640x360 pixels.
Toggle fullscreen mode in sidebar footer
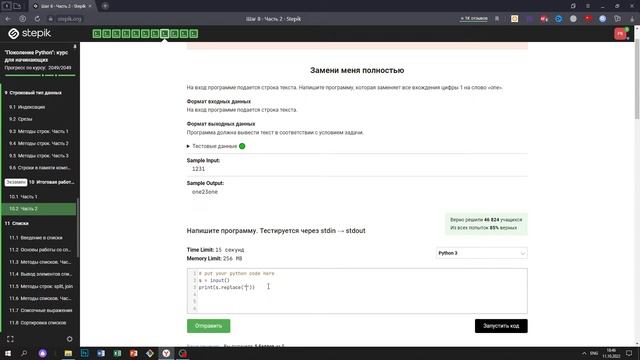10,339
